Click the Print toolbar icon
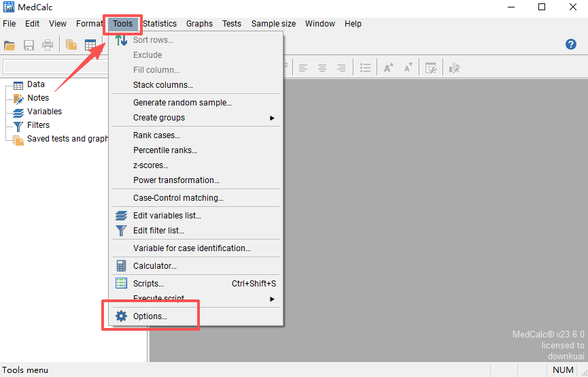The height and width of the screenshot is (377, 588). click(x=48, y=46)
